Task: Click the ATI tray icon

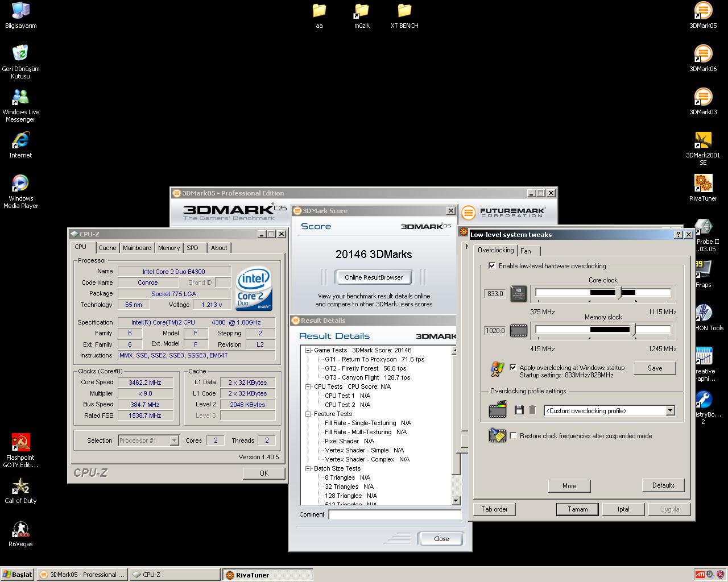Action: coord(700,575)
